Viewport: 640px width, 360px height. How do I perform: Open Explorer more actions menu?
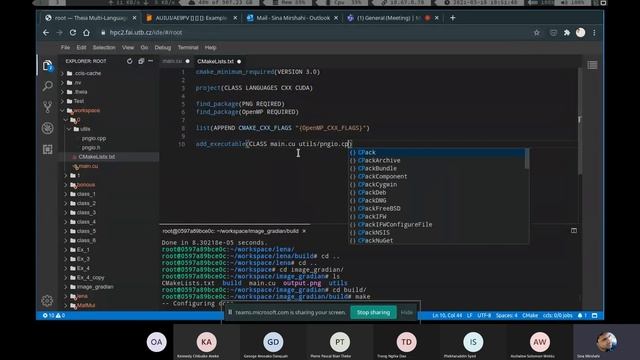point(151,61)
